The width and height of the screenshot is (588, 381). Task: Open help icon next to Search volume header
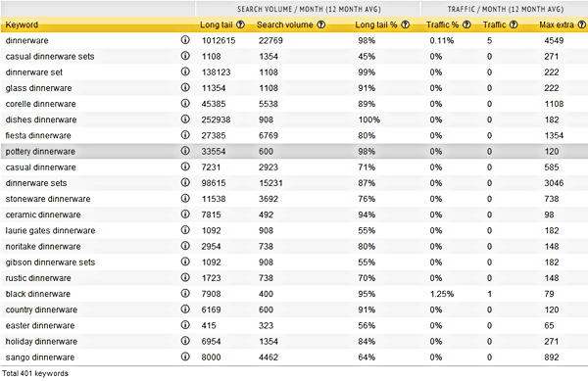321,24
